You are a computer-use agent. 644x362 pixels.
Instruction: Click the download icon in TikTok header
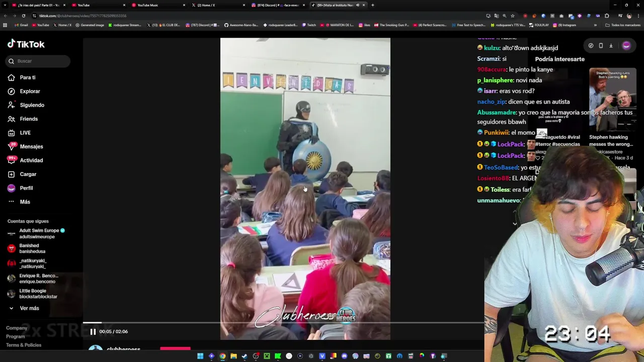tap(611, 45)
